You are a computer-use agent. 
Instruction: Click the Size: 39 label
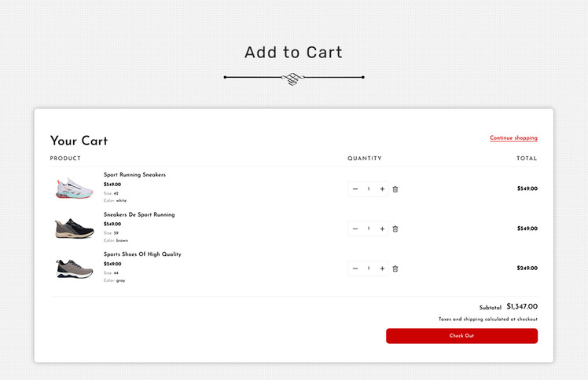pyautogui.click(x=111, y=233)
